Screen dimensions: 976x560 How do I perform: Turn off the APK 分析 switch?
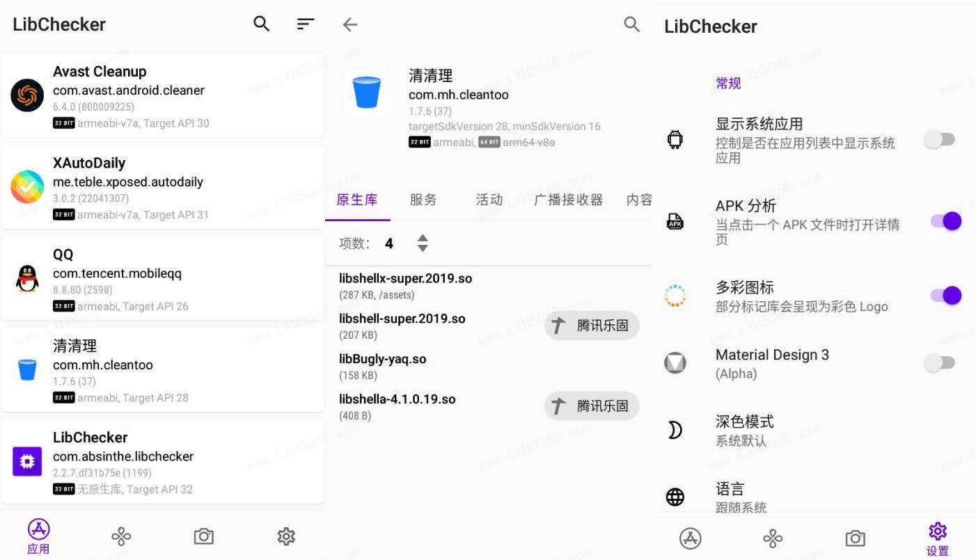[x=946, y=221]
